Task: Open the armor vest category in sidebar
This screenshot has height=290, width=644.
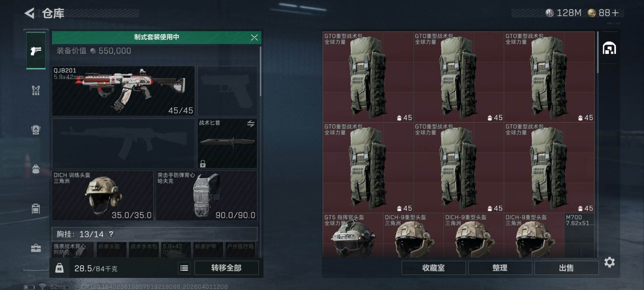Action: click(x=36, y=90)
